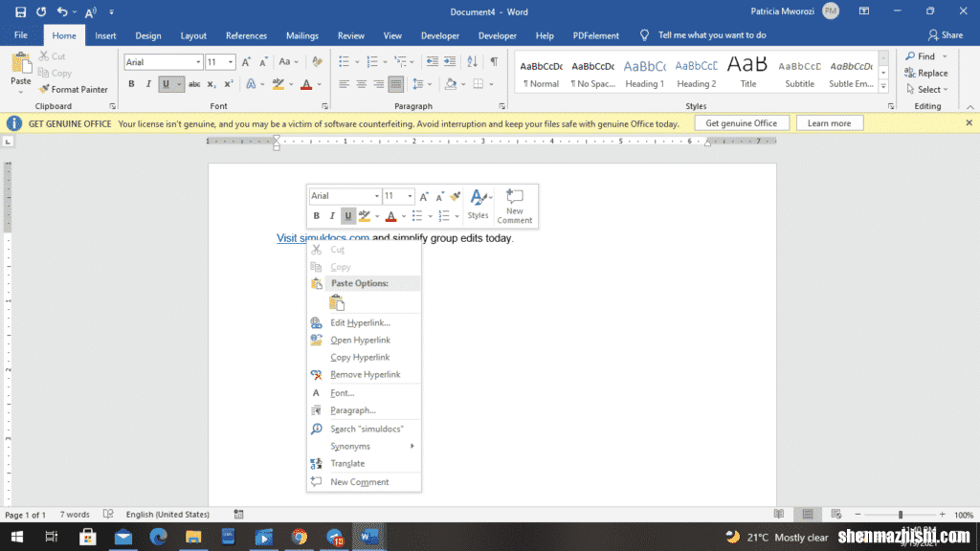980x551 pixels.
Task: Switch to Read Mode view in the status bar
Action: [779, 514]
